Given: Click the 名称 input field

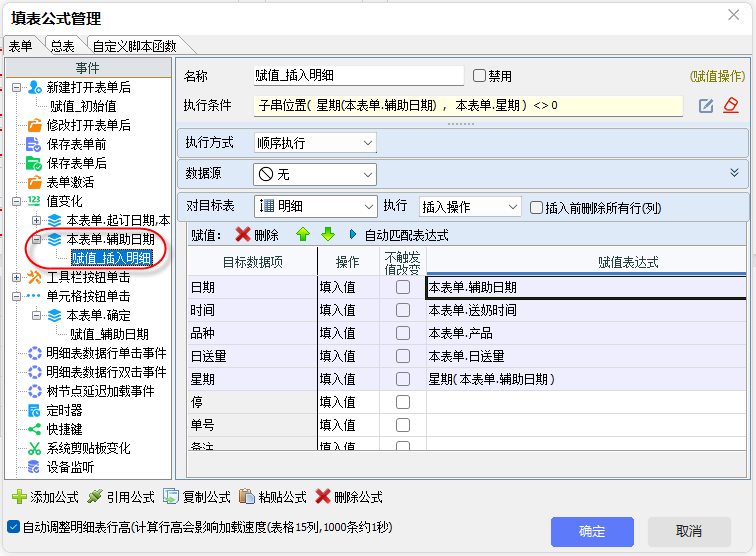Looking at the screenshot, I should tap(359, 76).
